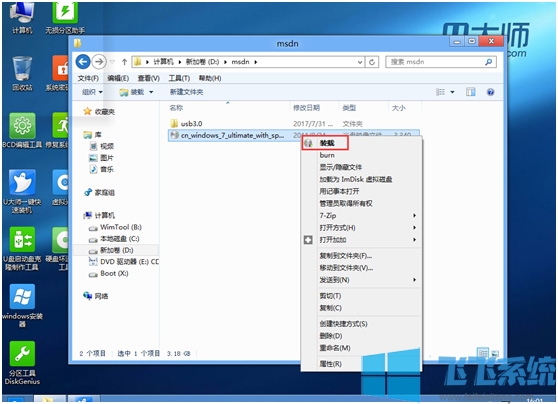Sort by the 名称 column header
The image size is (558, 404).
click(x=176, y=108)
